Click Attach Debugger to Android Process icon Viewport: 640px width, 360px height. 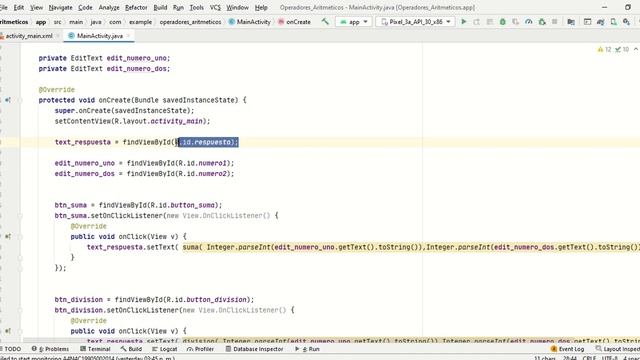542,22
